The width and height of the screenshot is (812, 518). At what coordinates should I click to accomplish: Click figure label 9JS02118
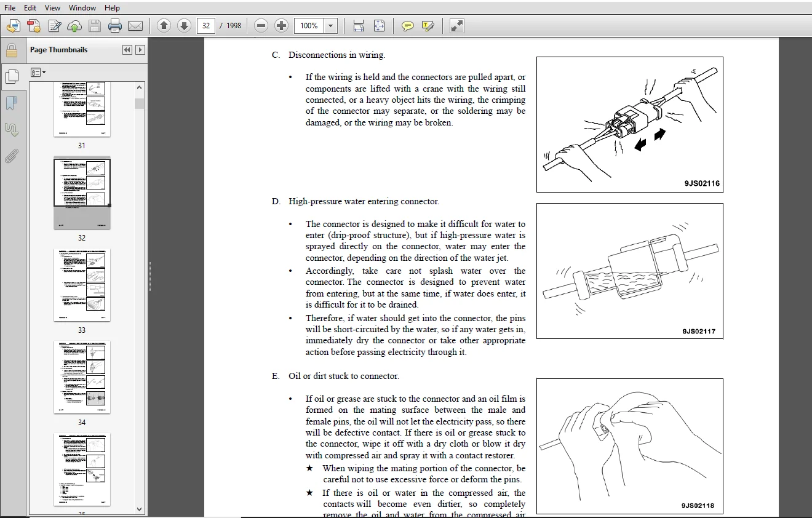[x=698, y=506]
